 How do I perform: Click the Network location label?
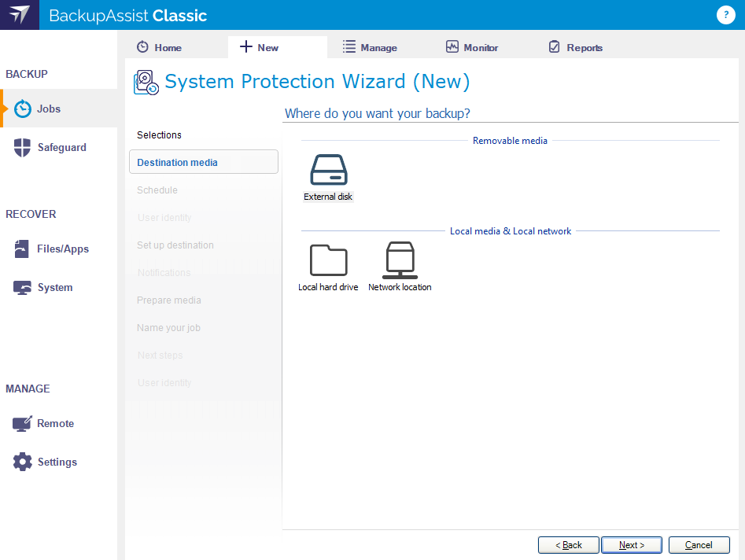400,287
